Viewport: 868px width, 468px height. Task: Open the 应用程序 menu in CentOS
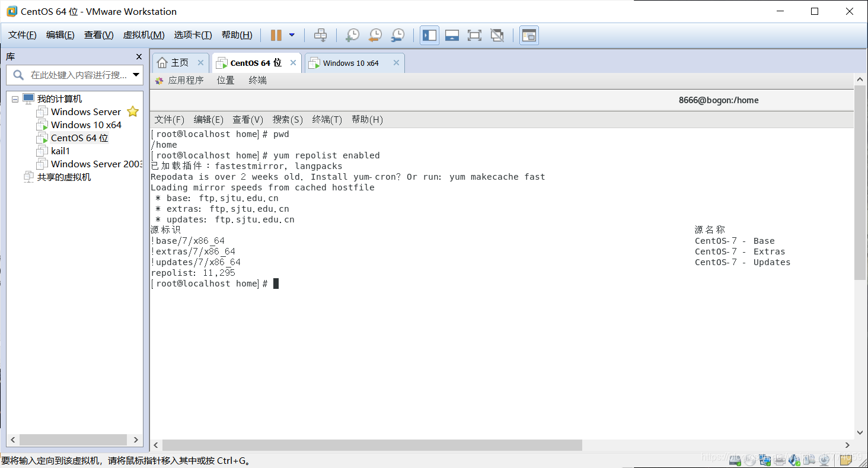[x=179, y=80]
